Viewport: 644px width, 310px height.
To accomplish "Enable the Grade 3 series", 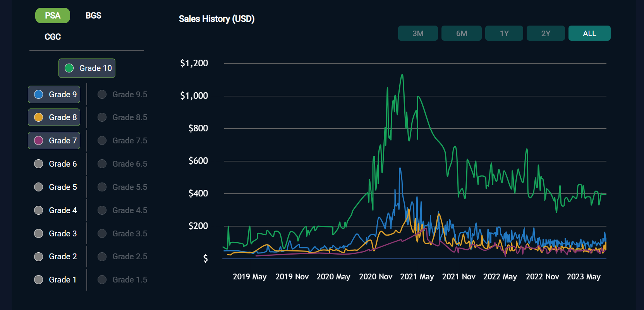I will (x=55, y=234).
